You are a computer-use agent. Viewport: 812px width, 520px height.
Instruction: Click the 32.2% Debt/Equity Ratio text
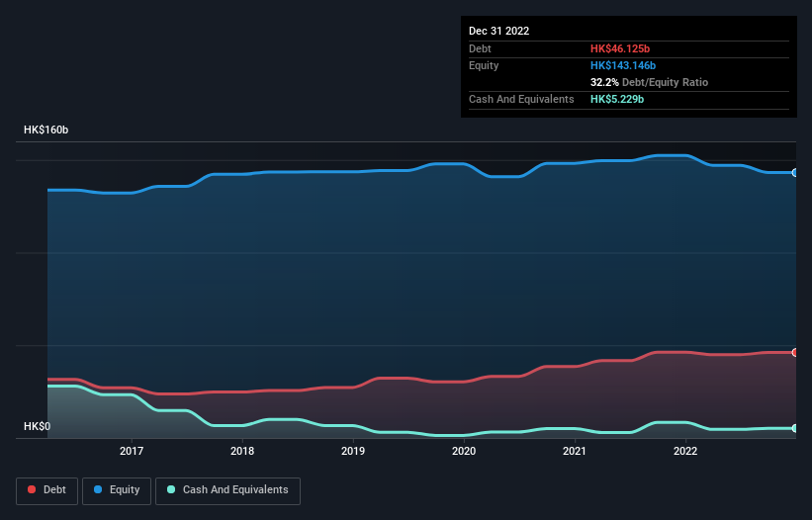pos(650,82)
